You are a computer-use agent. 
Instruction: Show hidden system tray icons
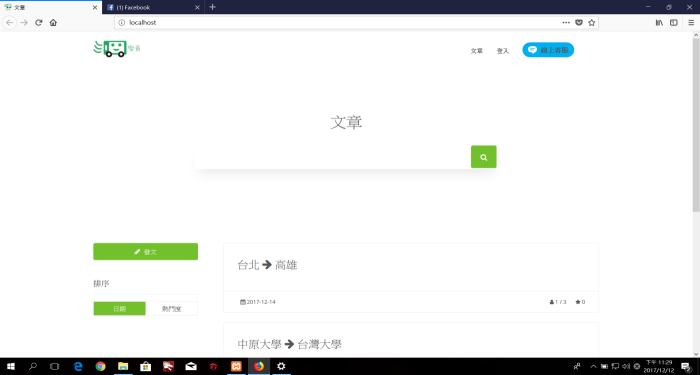tap(593, 367)
